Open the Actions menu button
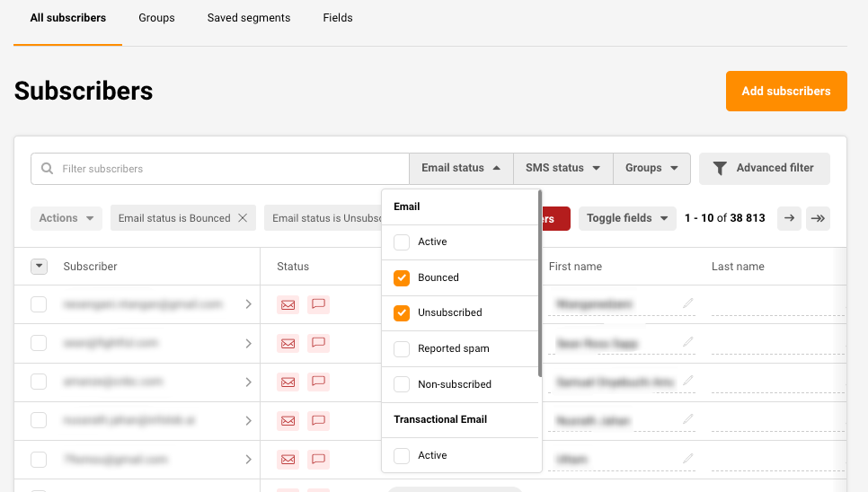Screen dimensions: 868x492 pos(67,218)
